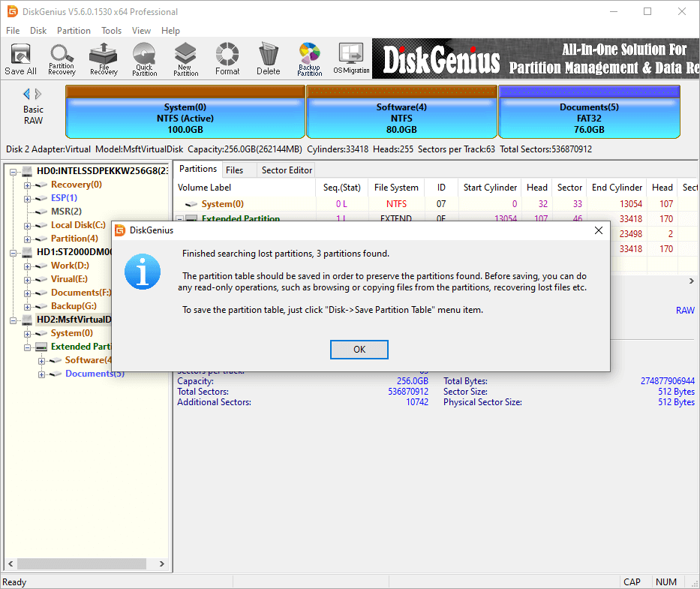This screenshot has width=700, height=589.
Task: Expand the Backup(G:) tree node
Action: click(27, 307)
